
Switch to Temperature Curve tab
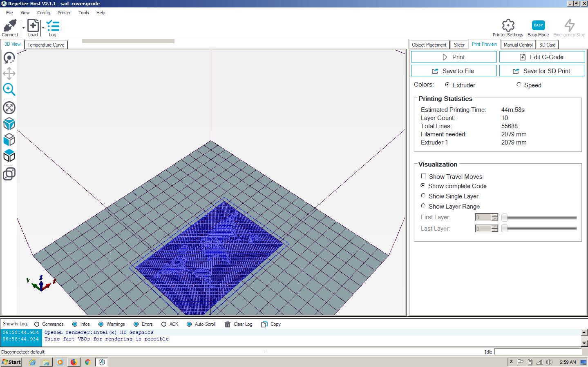46,45
